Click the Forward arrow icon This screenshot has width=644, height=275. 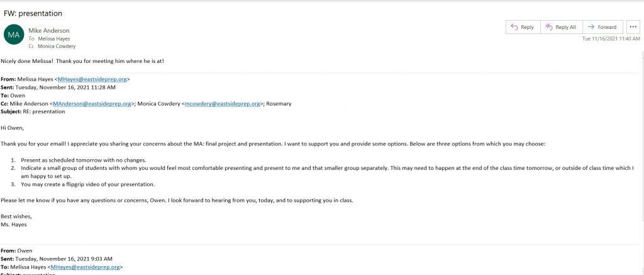pyautogui.click(x=591, y=27)
